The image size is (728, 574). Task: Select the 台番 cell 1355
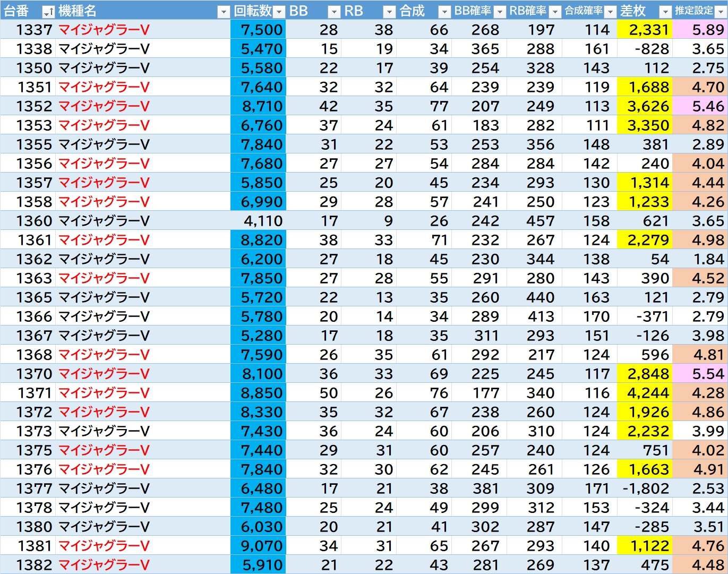28,144
